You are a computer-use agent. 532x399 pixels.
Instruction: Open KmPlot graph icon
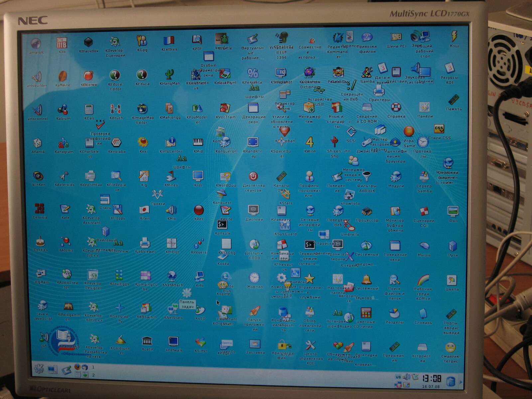[172, 243]
